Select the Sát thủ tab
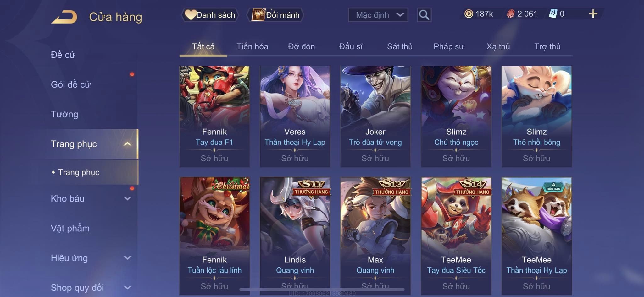 click(400, 46)
